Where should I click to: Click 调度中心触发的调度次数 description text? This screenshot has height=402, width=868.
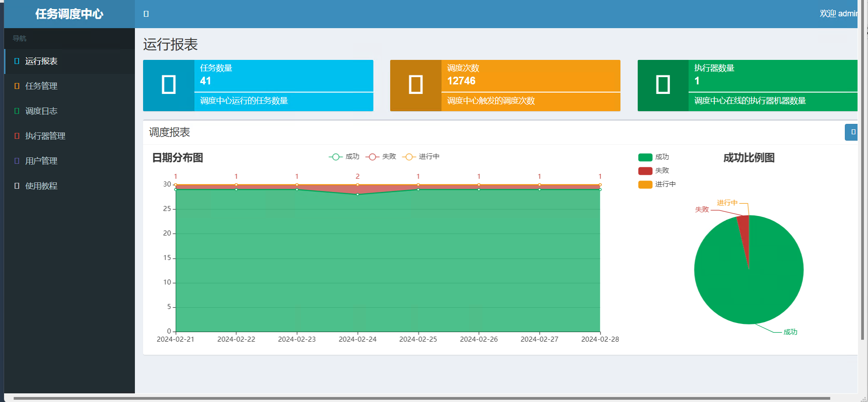tap(491, 101)
